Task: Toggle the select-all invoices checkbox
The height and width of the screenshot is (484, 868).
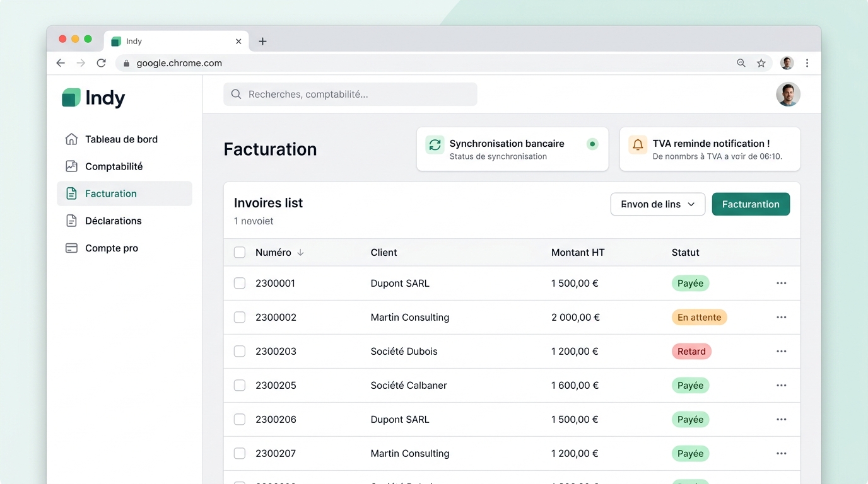Action: [240, 253]
